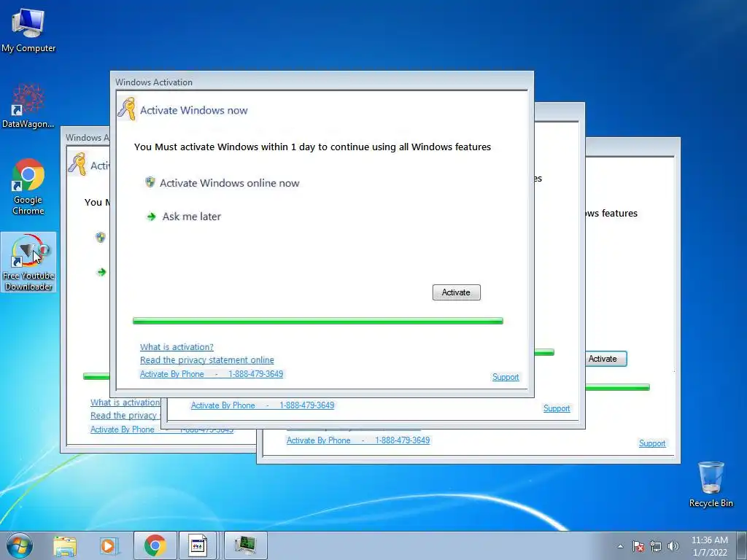Click the keys icon in the front Activation window
The image size is (747, 560).
click(x=127, y=109)
